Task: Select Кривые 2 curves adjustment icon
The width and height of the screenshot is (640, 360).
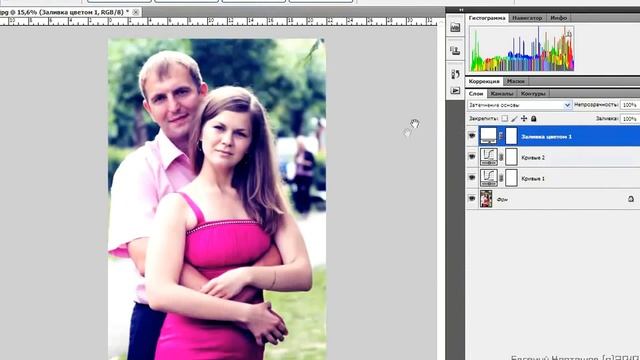Action: click(489, 157)
